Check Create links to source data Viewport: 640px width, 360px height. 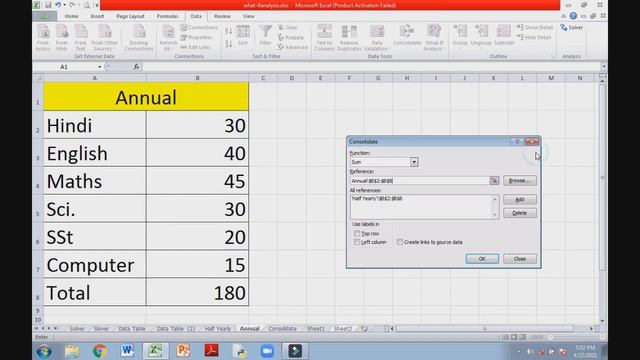[400, 242]
